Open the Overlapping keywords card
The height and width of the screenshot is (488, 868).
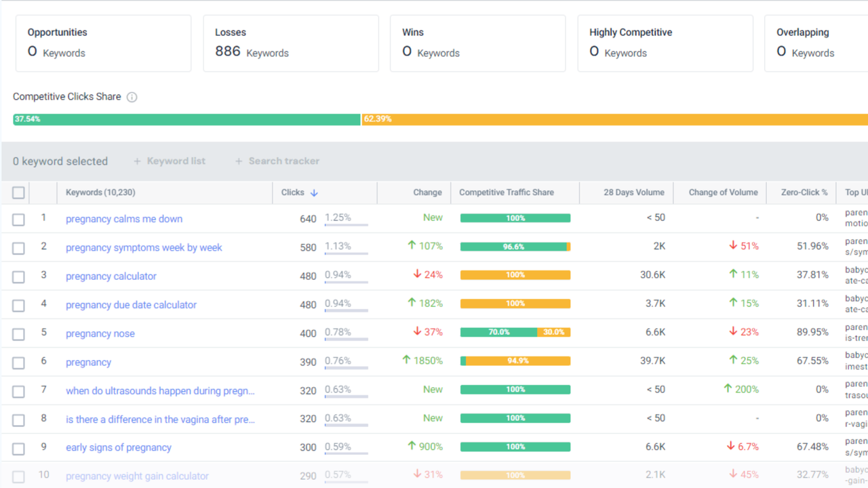[816, 43]
